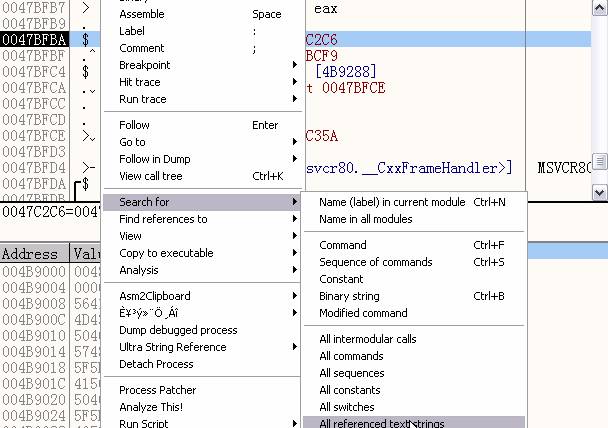Select Process Patcher entry

tap(202, 390)
